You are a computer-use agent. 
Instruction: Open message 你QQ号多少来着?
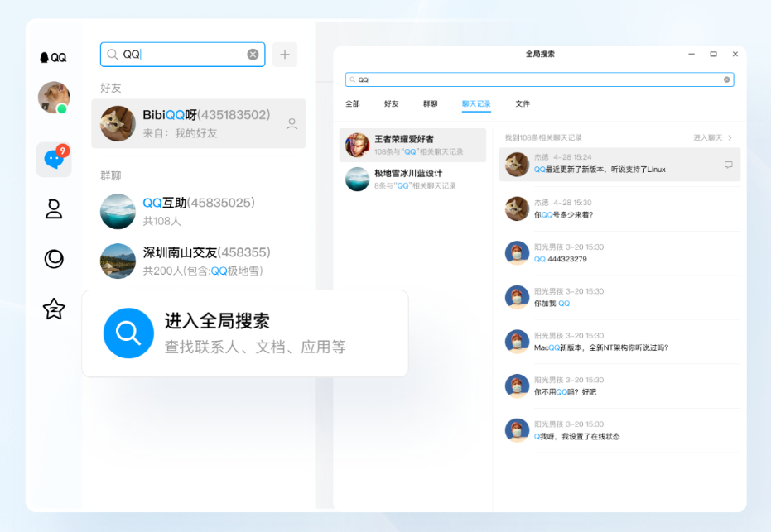pyautogui.click(x=619, y=208)
